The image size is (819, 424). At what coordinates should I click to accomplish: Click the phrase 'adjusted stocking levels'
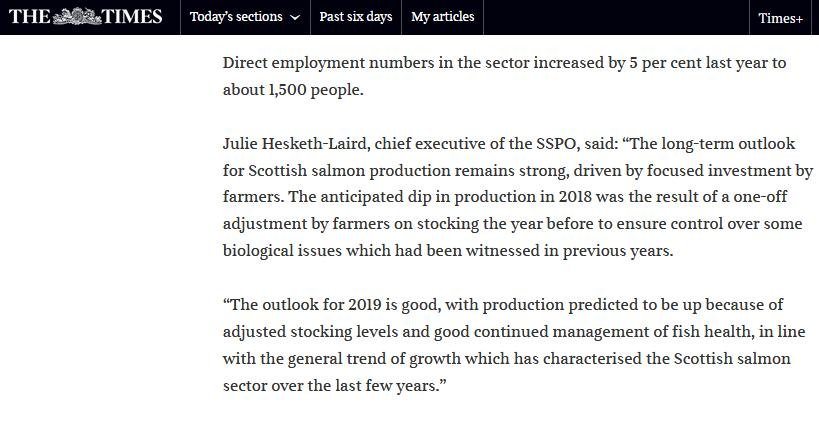[306, 331]
